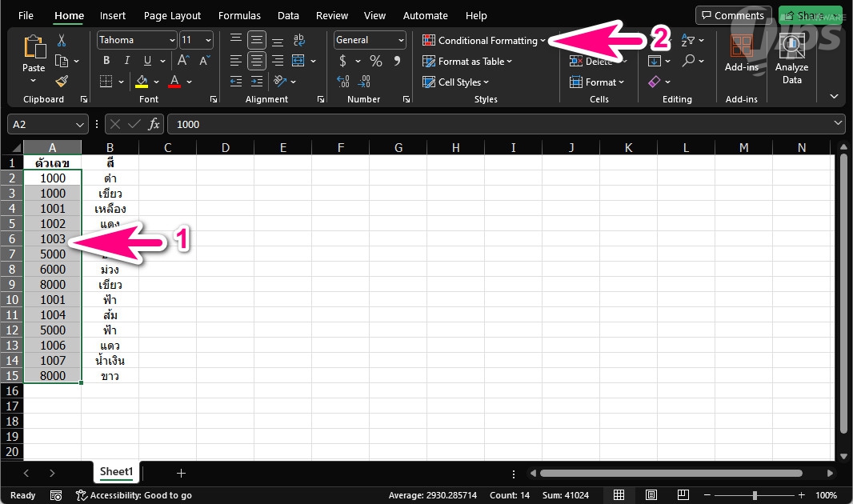Viewport: 853px width, 504px height.
Task: Click the formula bar containing 1000
Action: click(x=506, y=124)
